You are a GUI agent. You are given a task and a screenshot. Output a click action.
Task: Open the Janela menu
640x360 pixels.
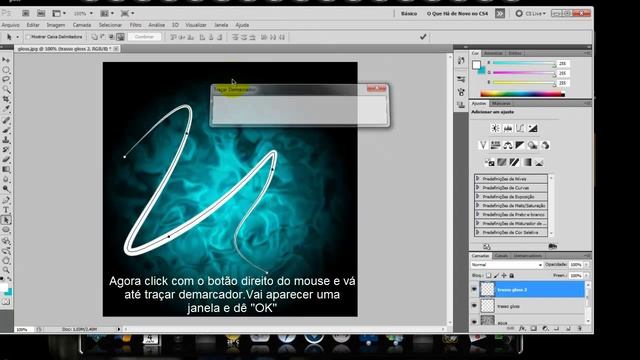tap(221, 25)
